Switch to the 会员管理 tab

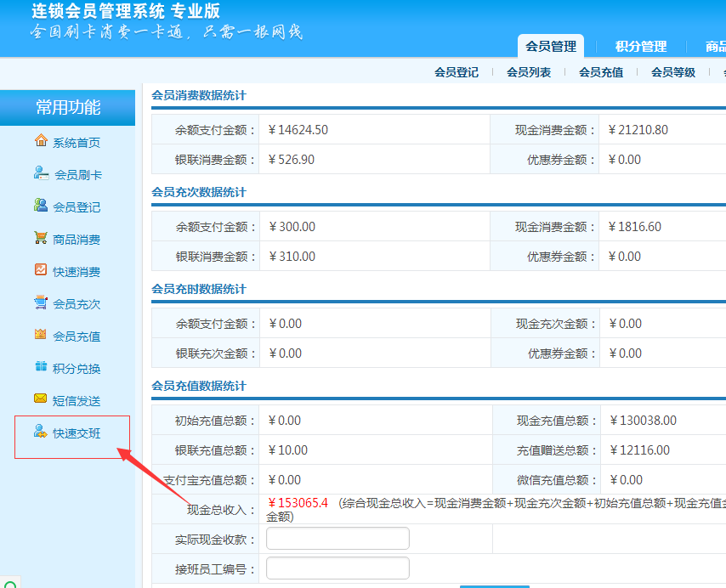[551, 46]
